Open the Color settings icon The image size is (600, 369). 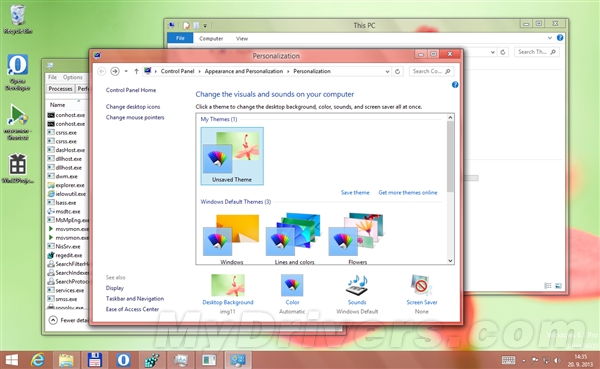(x=292, y=285)
